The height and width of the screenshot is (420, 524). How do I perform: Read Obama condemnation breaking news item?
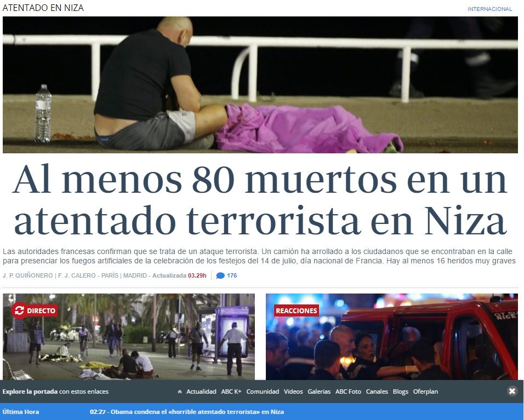186,412
